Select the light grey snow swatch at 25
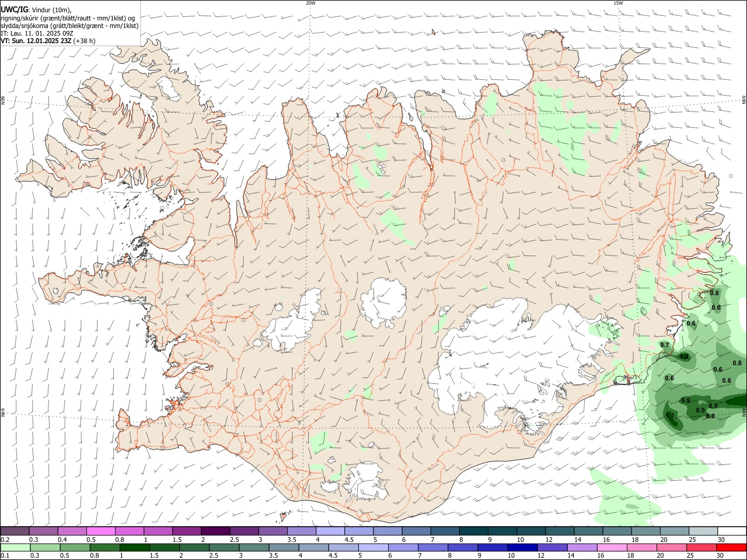The image size is (747, 560). point(703,531)
